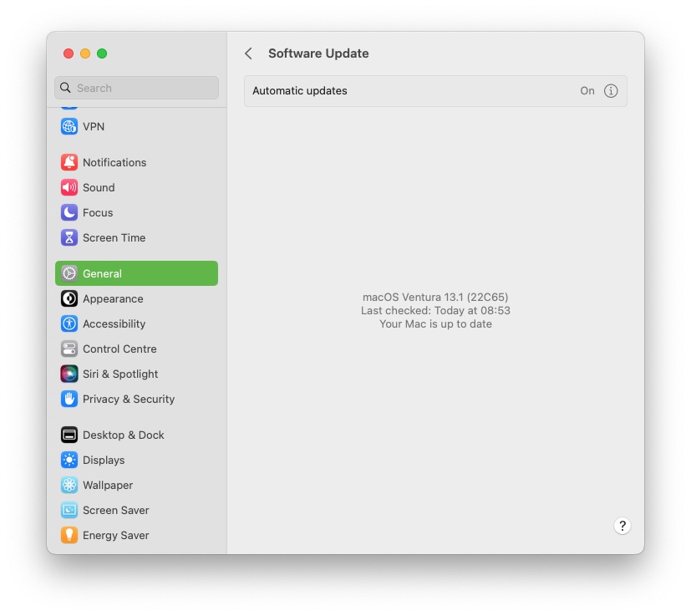The height and width of the screenshot is (616, 691).
Task: Open the help question mark button
Action: (x=622, y=526)
